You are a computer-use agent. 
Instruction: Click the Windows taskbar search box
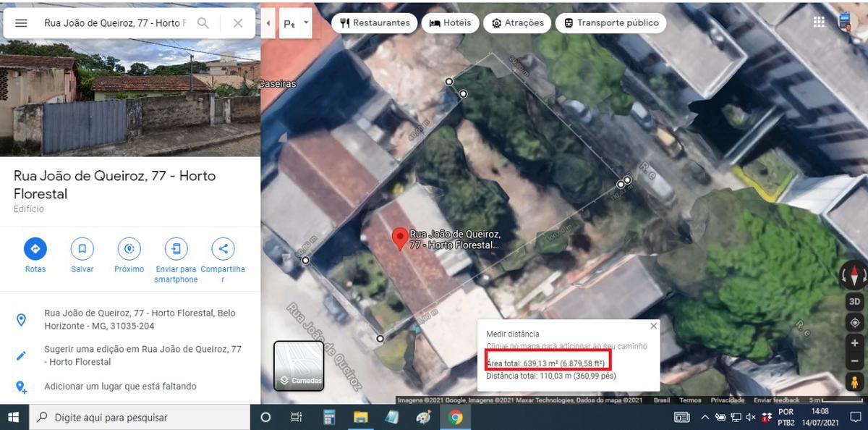(139, 417)
